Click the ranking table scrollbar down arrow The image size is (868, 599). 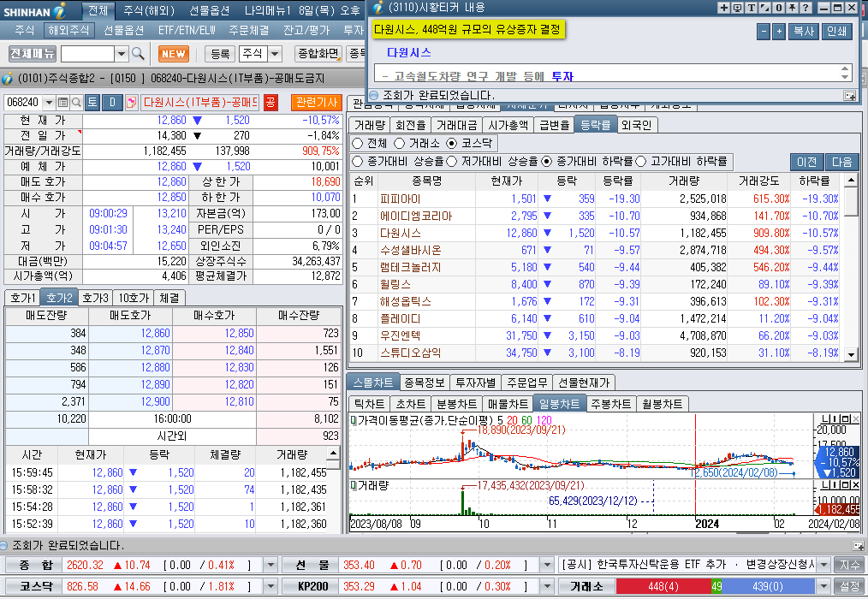pyautogui.click(x=852, y=354)
